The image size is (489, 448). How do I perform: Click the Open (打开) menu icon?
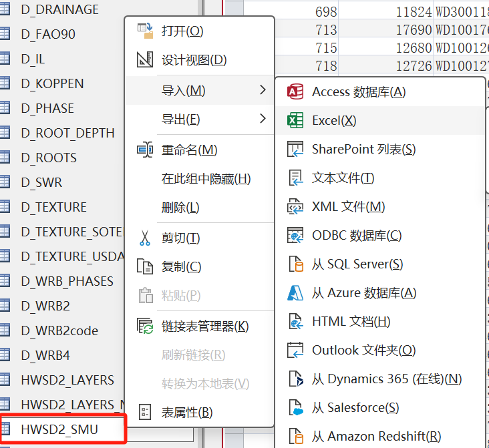145,31
